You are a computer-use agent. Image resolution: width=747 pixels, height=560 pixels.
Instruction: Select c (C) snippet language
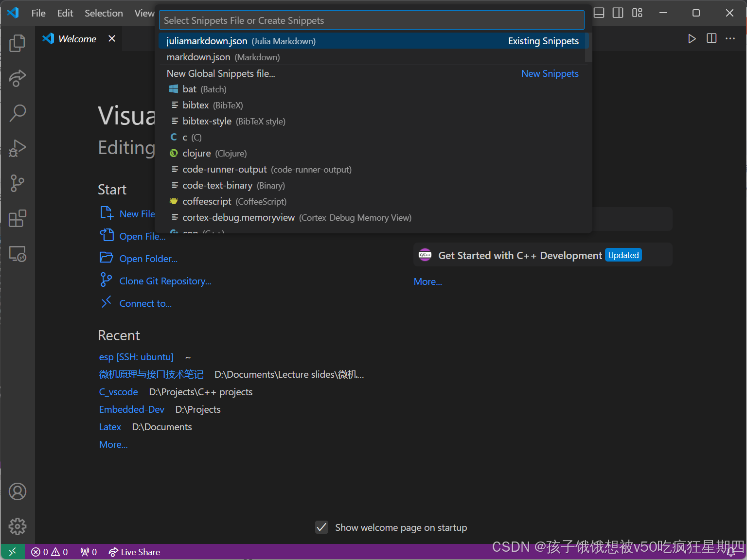tap(373, 137)
